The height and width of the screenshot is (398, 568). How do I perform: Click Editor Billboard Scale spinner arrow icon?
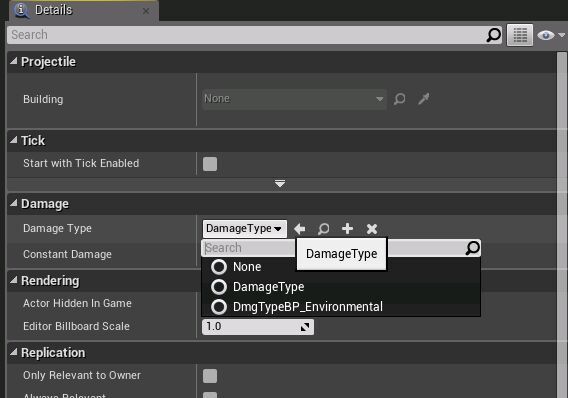305,327
